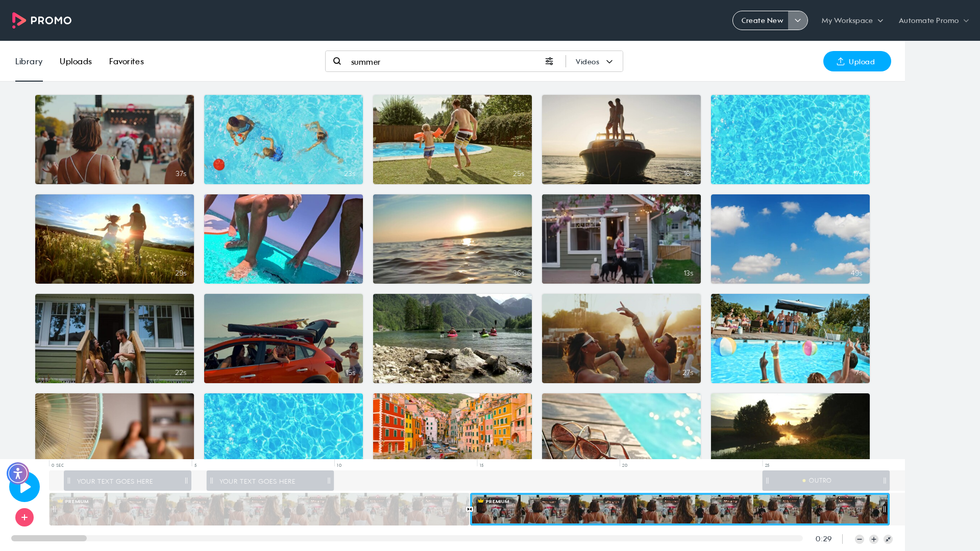The height and width of the screenshot is (551, 980).
Task: Click the transition icon between clips
Action: click(470, 509)
